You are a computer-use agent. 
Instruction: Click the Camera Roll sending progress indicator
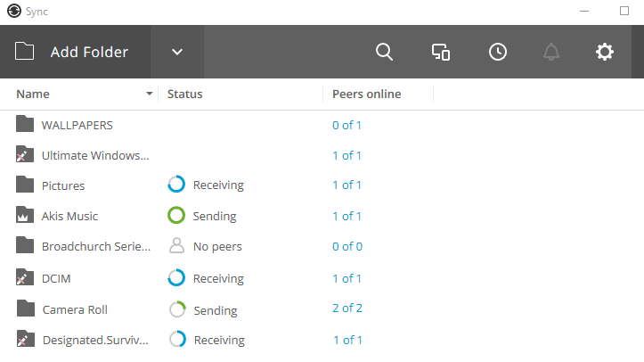pyautogui.click(x=177, y=309)
